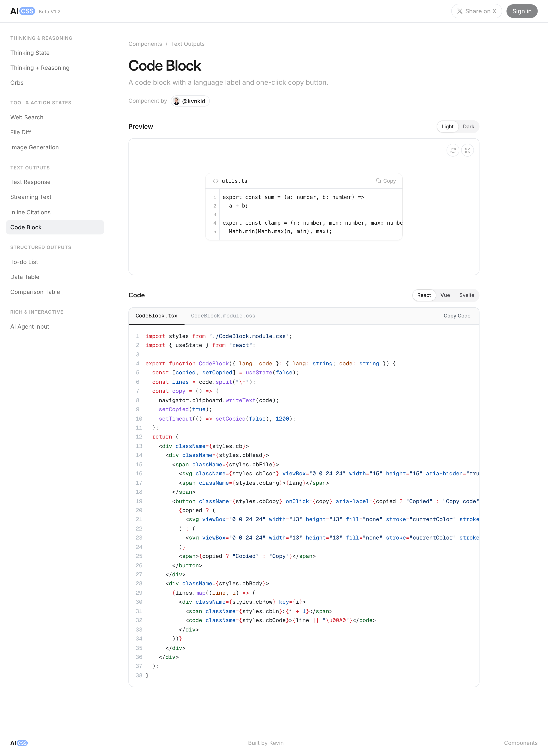Image resolution: width=548 pixels, height=756 pixels.
Task: Open Orbs component page
Action: click(x=55, y=83)
